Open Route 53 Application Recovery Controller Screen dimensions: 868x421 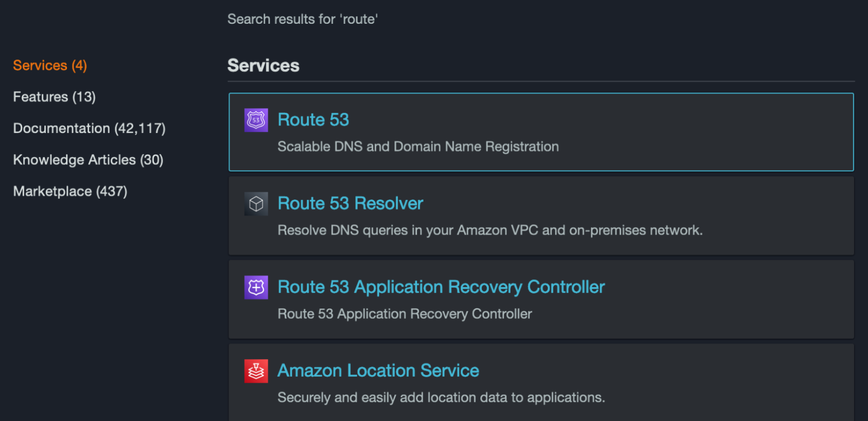point(441,287)
